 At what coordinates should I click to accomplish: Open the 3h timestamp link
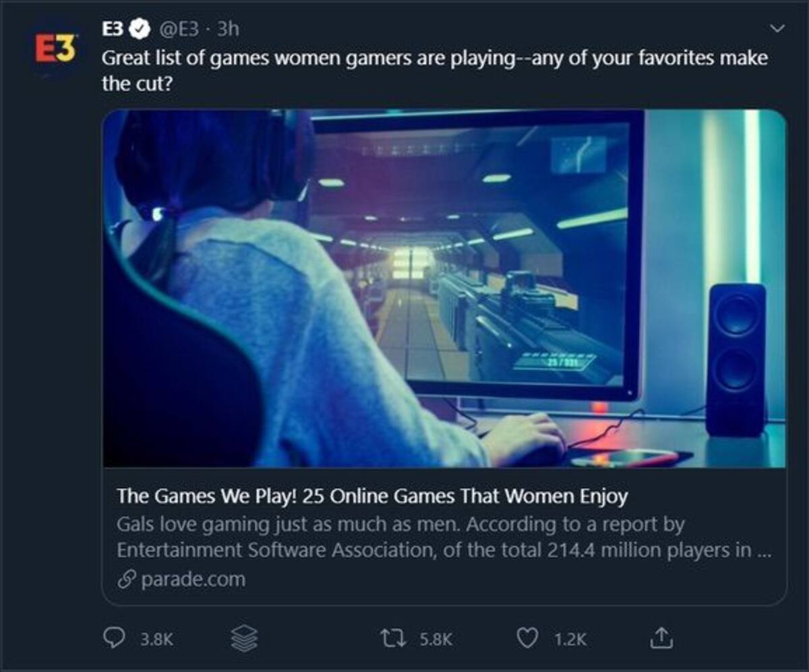tap(228, 28)
